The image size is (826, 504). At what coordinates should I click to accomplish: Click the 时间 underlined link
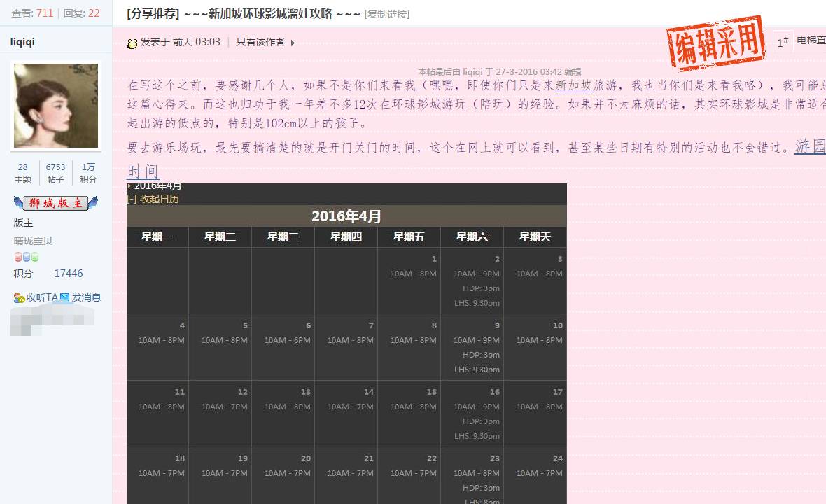143,171
